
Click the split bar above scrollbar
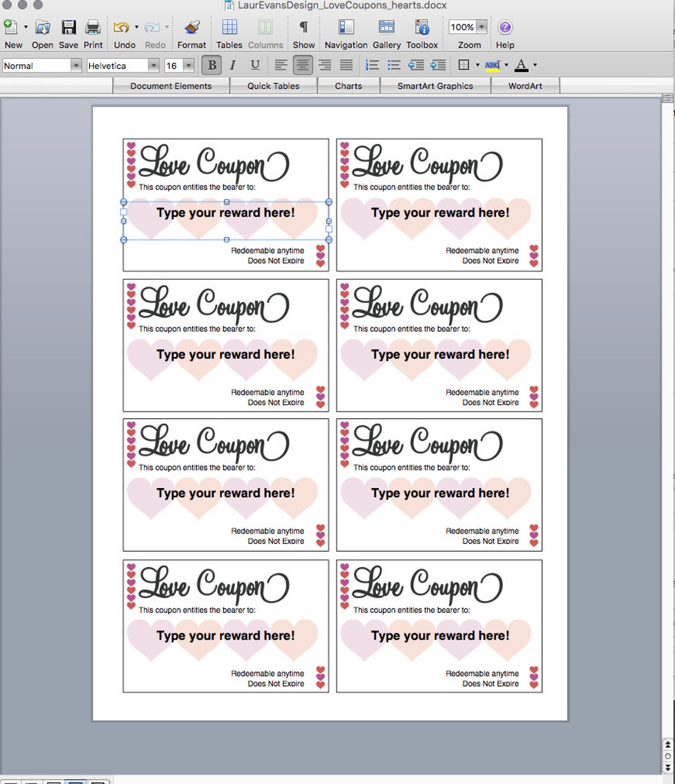668,98
